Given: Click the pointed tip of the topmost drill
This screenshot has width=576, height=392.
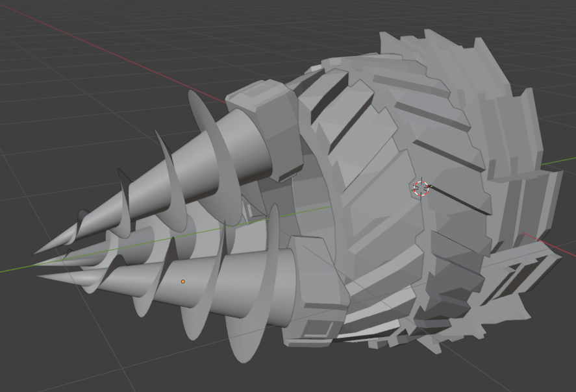Looking at the screenshot, I should (x=37, y=251).
